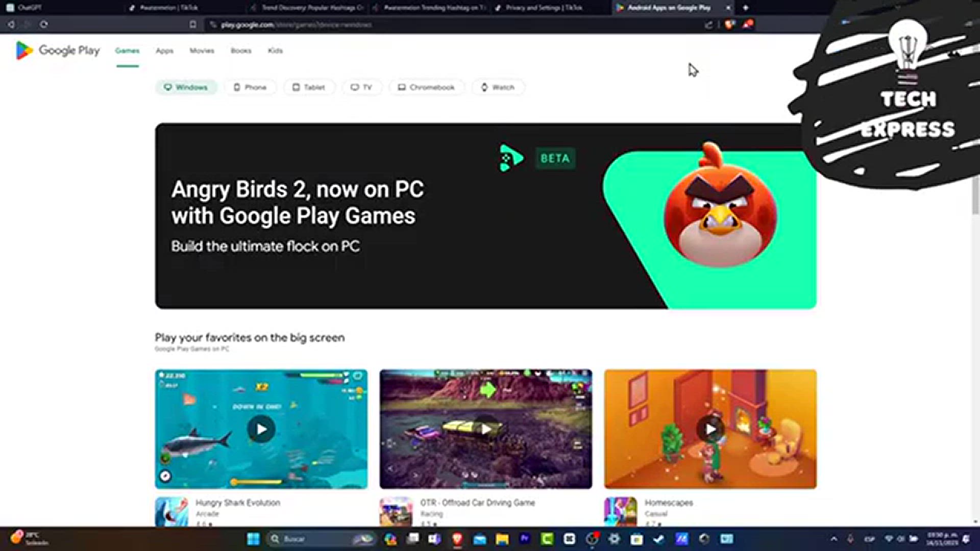
Task: Click the taskbar Buscar search box
Action: [x=322, y=539]
